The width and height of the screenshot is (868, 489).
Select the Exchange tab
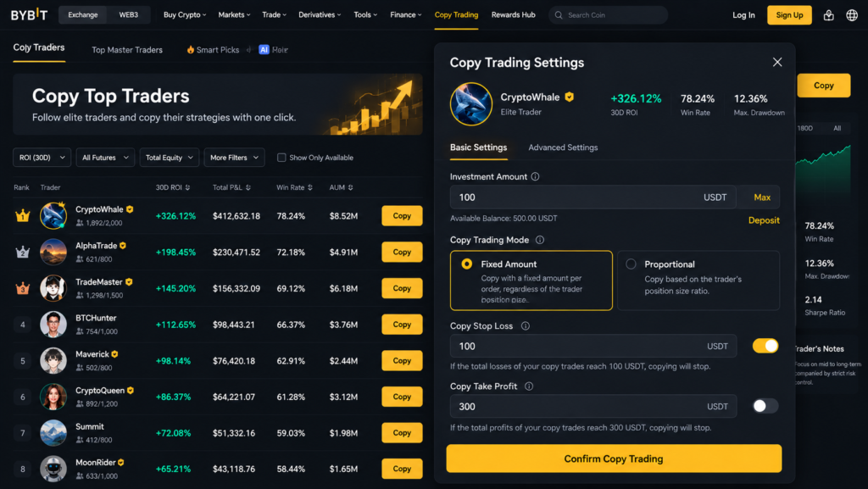[x=83, y=15]
